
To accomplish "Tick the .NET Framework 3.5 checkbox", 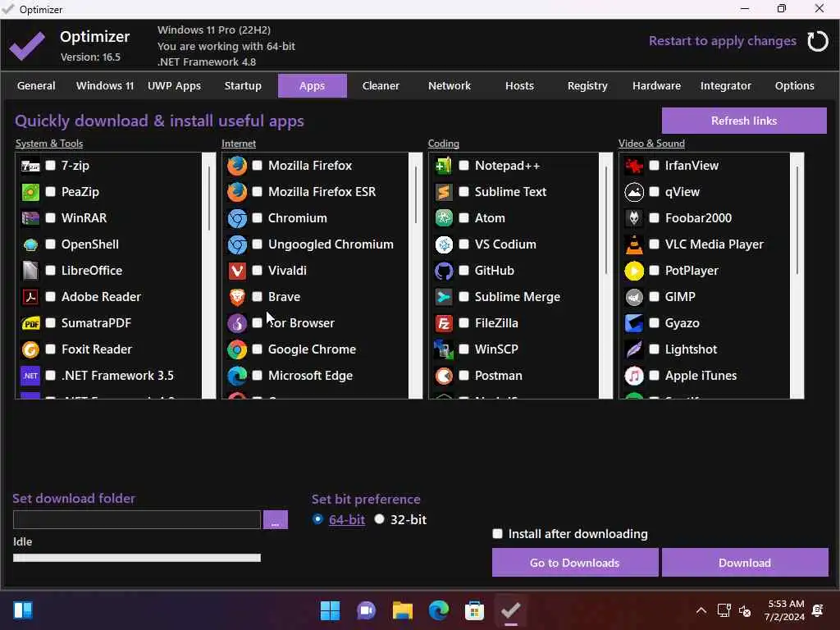I will (50, 375).
